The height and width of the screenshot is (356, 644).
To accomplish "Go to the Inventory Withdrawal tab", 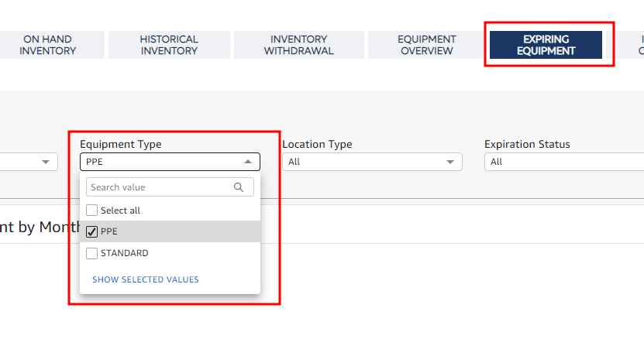I will 298,45.
